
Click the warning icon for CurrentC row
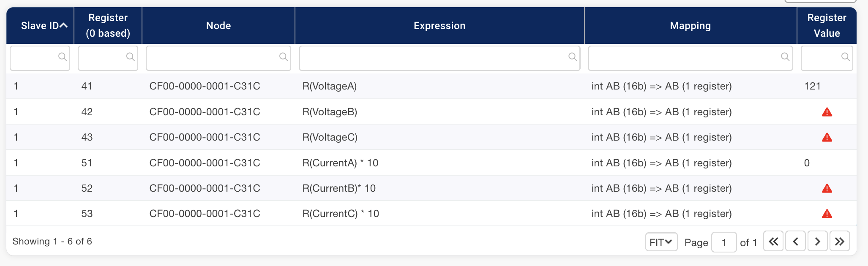tap(827, 214)
